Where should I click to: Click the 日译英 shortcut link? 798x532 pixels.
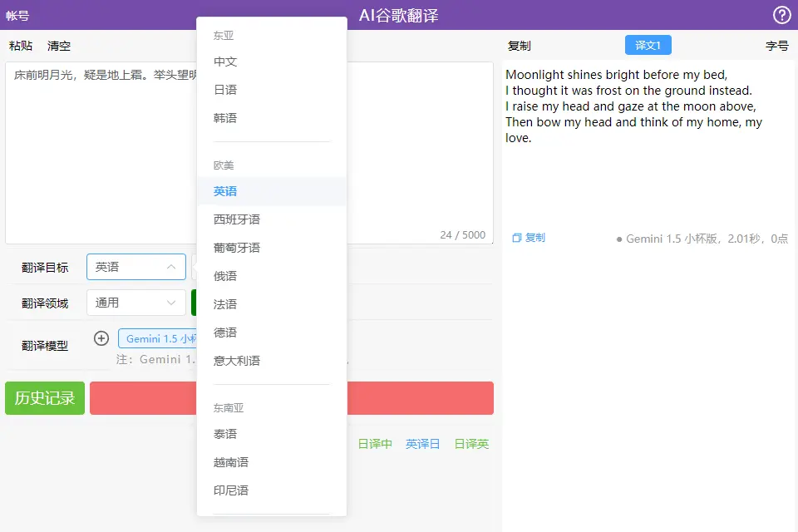pyautogui.click(x=471, y=444)
